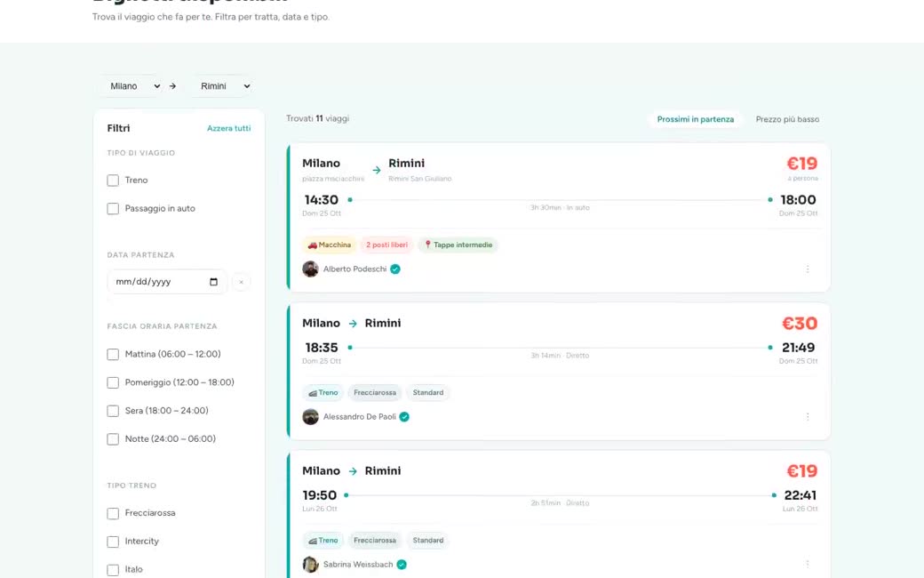
Task: Click the Tappe intermedie pin tag
Action: [x=458, y=245]
